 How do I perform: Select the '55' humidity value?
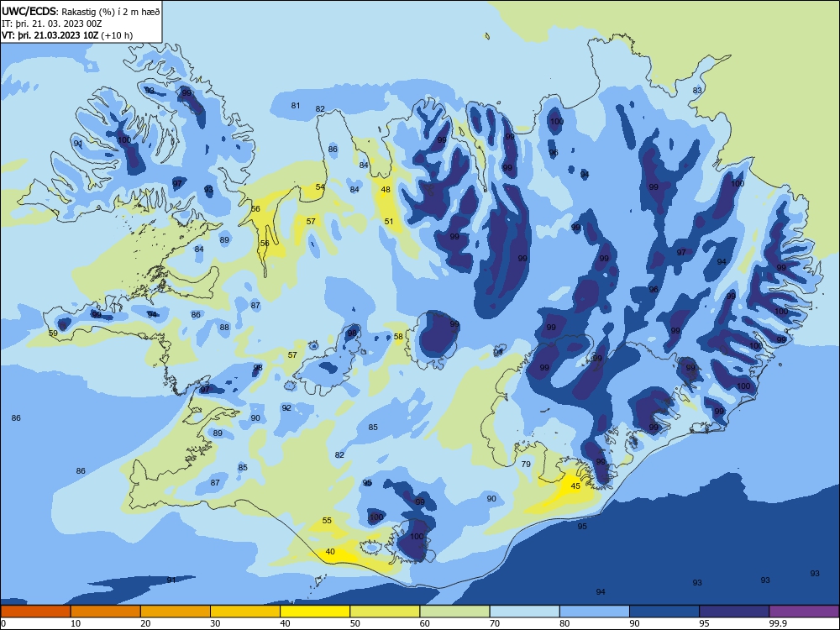pos(327,521)
